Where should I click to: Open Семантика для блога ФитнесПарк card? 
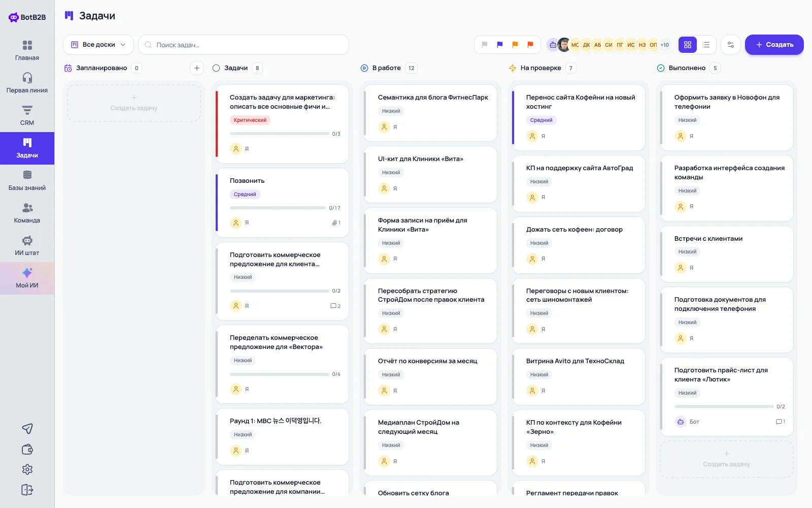[430, 113]
